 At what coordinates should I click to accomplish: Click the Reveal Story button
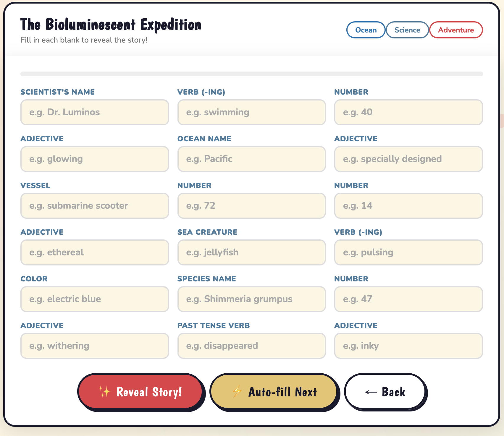pos(140,392)
